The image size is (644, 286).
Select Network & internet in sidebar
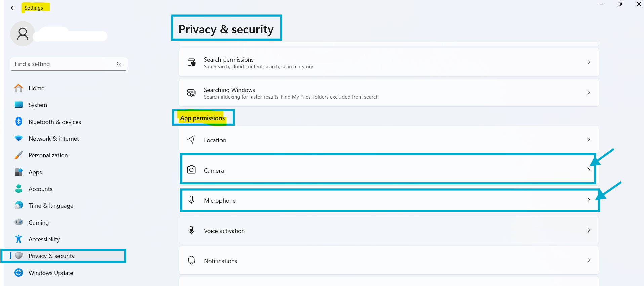point(54,139)
